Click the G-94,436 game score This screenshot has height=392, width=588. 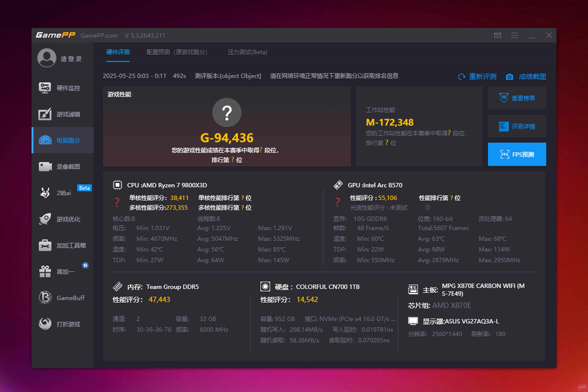pyautogui.click(x=227, y=138)
